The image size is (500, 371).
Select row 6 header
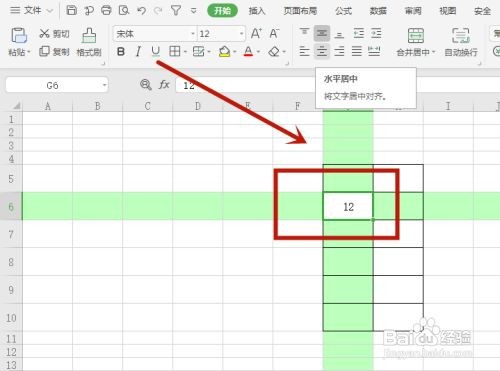coord(11,206)
